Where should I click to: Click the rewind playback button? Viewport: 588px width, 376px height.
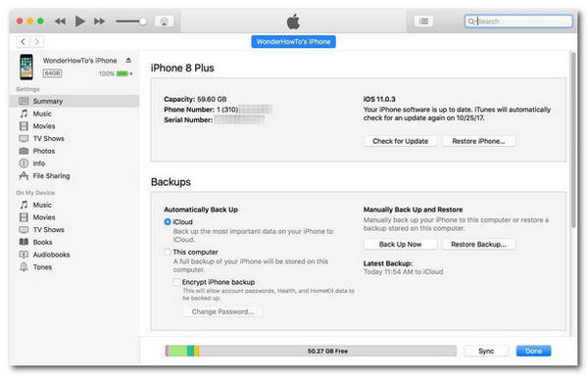(60, 22)
